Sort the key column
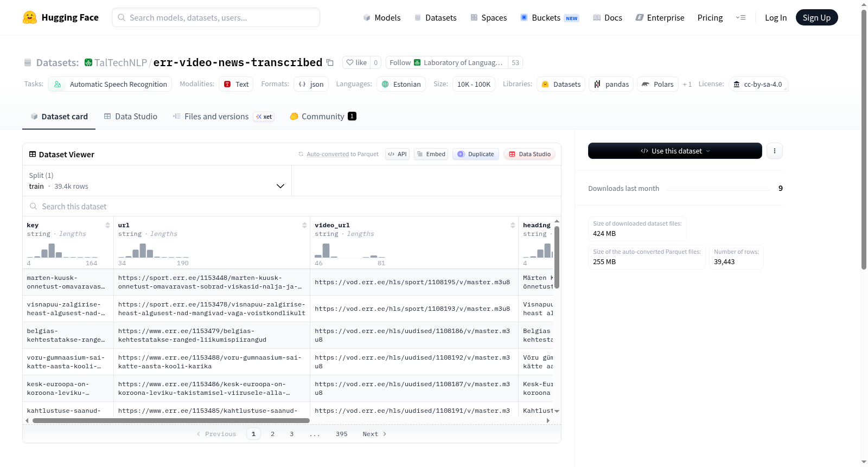Screen dimensions: 868x467 point(107,225)
